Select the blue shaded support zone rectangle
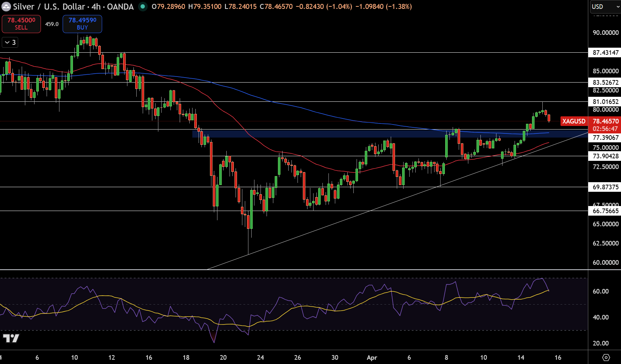Viewport: 621px width, 364px height. pyautogui.click(x=390, y=134)
